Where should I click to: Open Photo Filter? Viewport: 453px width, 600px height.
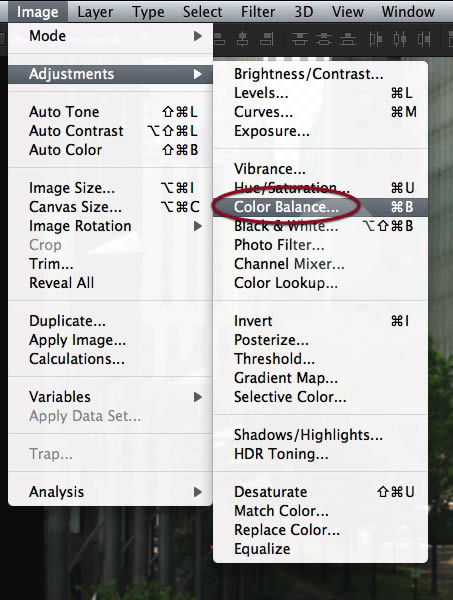click(320, 245)
